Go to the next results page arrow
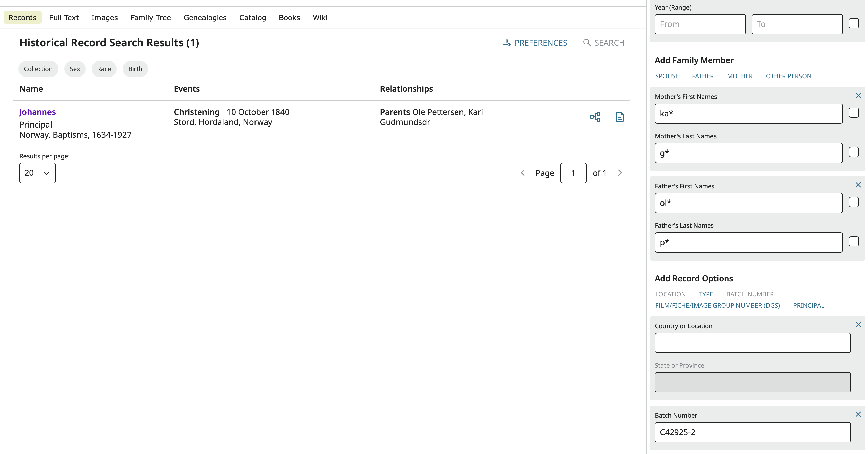The height and width of the screenshot is (454, 868). (620, 173)
